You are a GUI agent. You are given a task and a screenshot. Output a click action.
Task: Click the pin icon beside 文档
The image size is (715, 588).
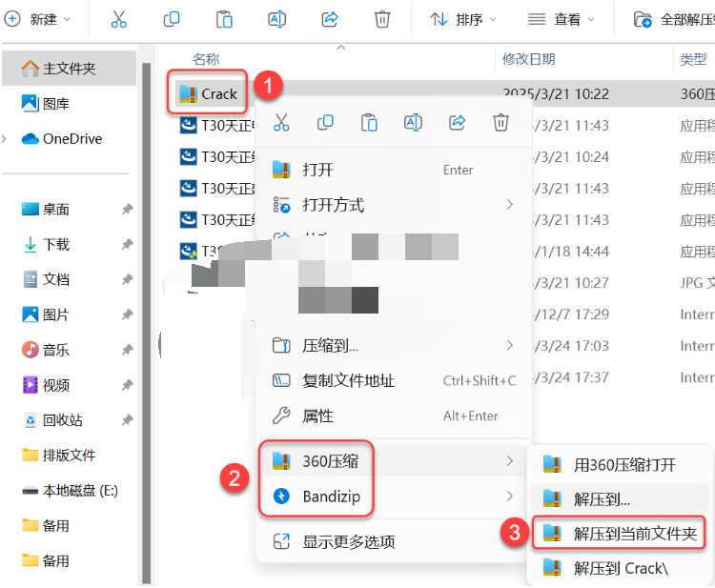pos(127,279)
